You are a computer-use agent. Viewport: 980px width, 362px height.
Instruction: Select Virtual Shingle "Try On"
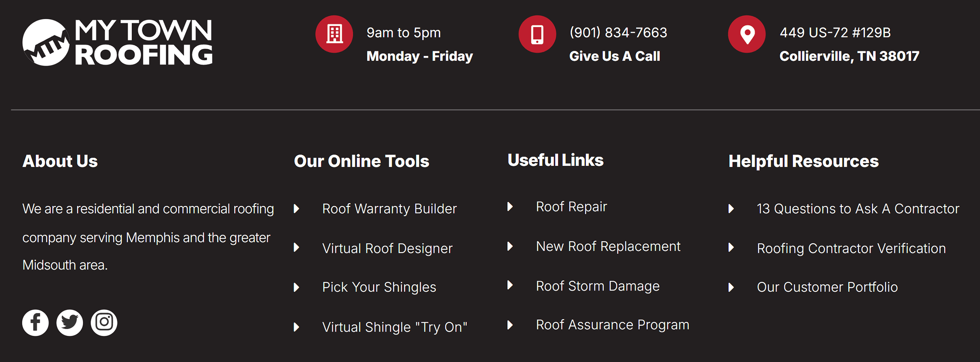pos(395,327)
